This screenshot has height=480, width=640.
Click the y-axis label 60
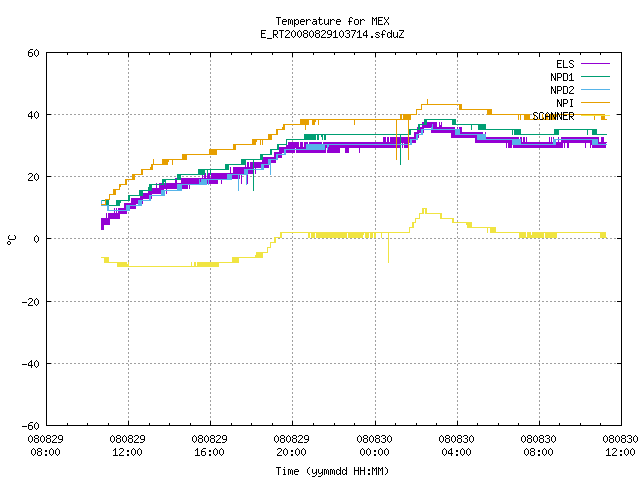coord(33,53)
